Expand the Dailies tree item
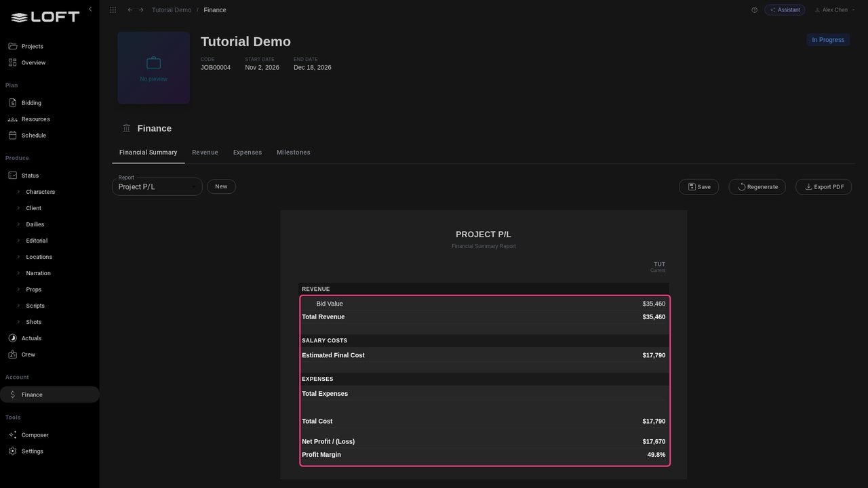 18,224
